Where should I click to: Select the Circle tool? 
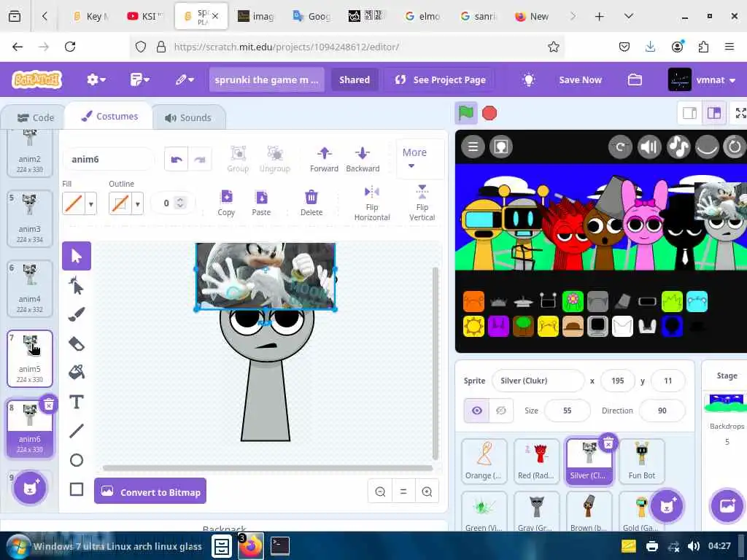click(76, 460)
